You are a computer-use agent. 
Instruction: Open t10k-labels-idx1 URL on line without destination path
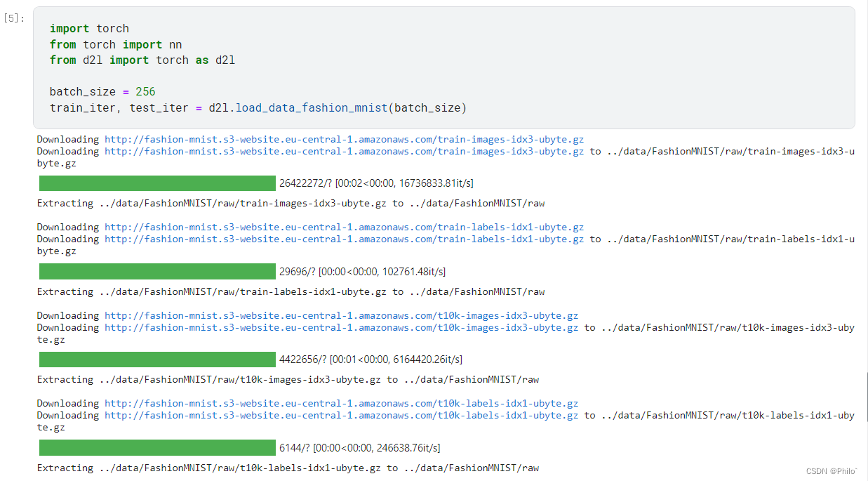(342, 403)
